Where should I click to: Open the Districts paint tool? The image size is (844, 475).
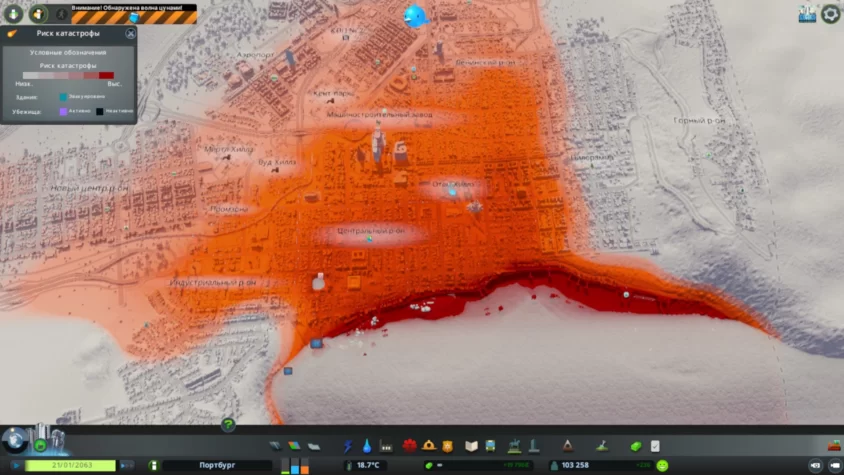pos(314,446)
